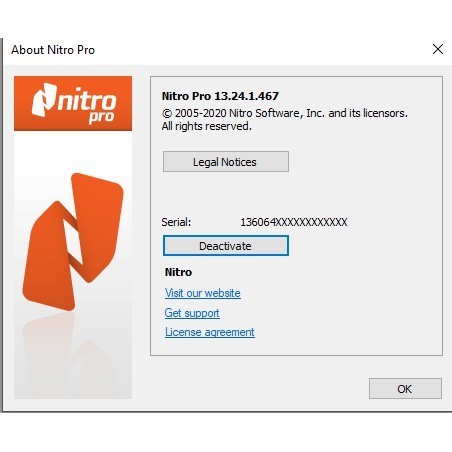452x452 pixels.
Task: Open the License agreement link
Action: (x=210, y=332)
